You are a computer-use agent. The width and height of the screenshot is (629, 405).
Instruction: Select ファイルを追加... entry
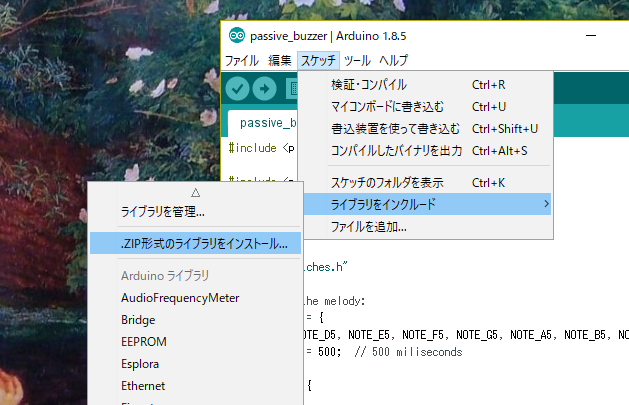pyautogui.click(x=427, y=227)
